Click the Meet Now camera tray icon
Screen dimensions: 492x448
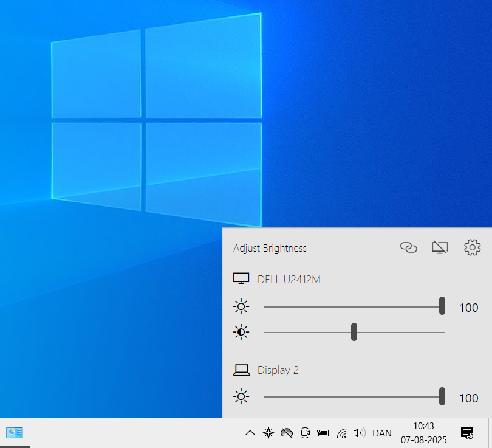click(305, 433)
